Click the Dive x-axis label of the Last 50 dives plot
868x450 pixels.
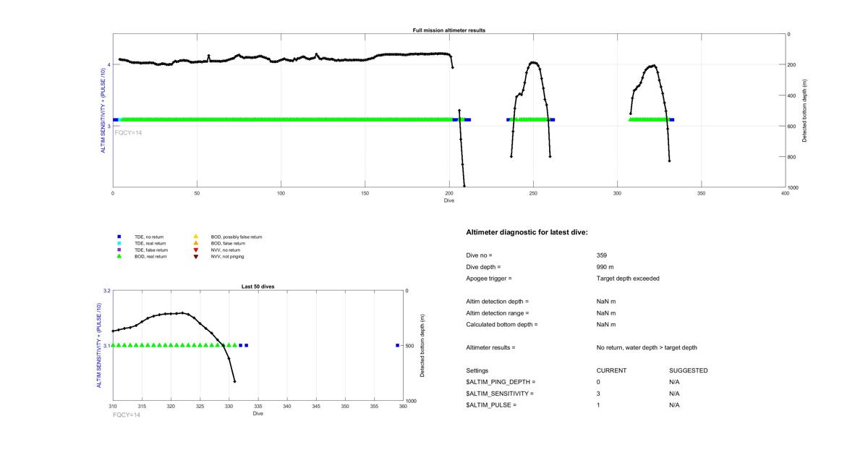click(x=258, y=414)
